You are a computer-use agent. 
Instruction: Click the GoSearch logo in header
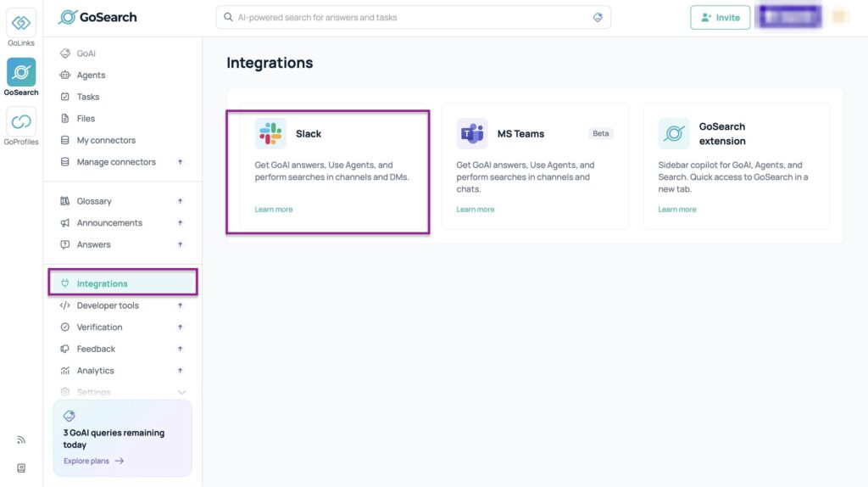[97, 17]
